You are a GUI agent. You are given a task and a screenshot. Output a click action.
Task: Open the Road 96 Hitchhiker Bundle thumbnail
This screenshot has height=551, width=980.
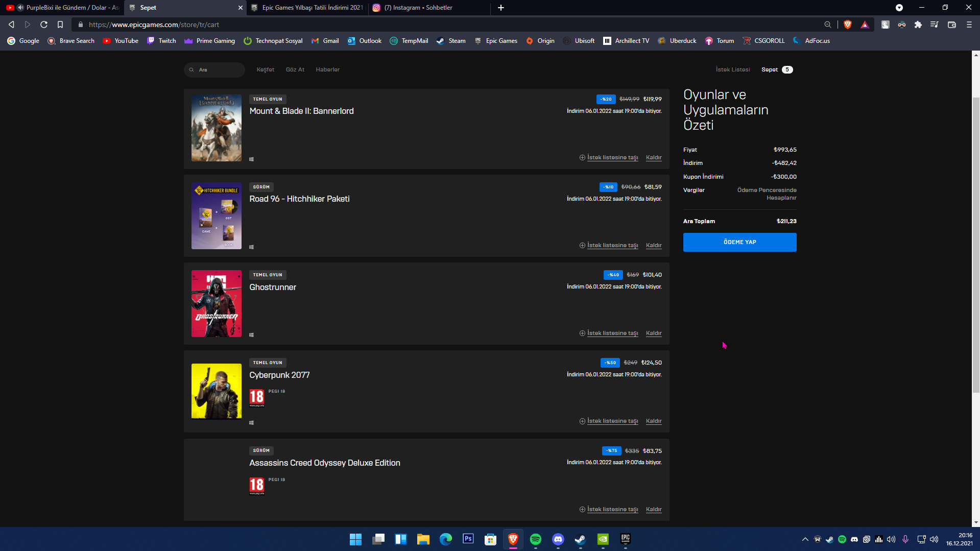[217, 216]
